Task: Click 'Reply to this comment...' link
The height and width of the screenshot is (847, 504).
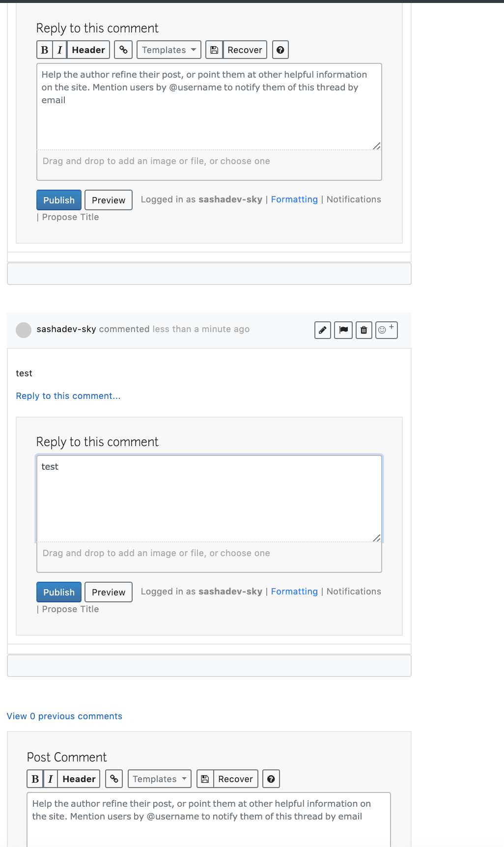Action: pyautogui.click(x=68, y=395)
